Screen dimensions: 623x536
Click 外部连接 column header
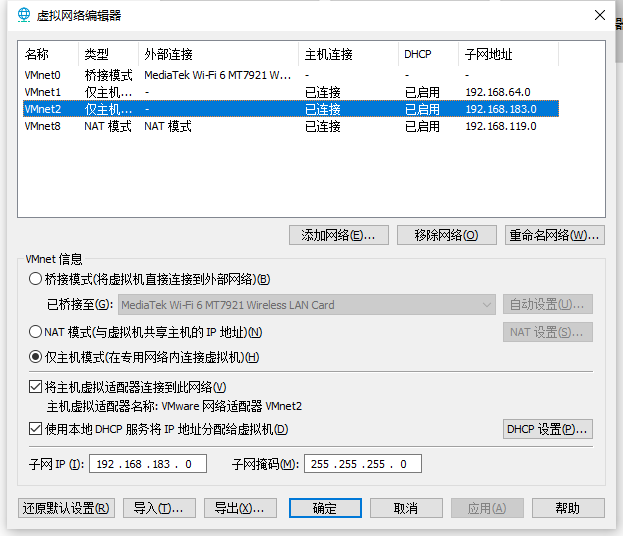click(219, 54)
